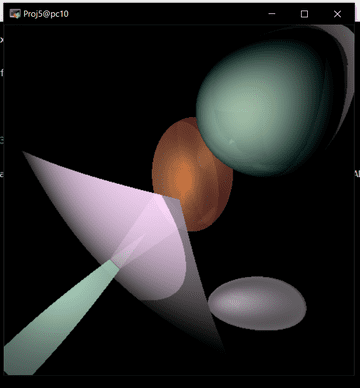The image size is (360, 388).
Task: Click the pointed tip of the pink cone
Action: point(25,153)
